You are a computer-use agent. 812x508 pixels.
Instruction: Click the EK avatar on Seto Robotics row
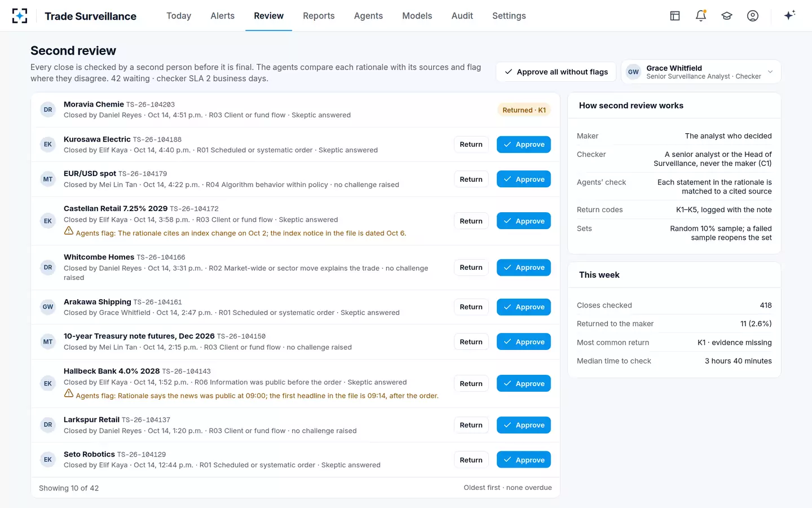(48, 460)
